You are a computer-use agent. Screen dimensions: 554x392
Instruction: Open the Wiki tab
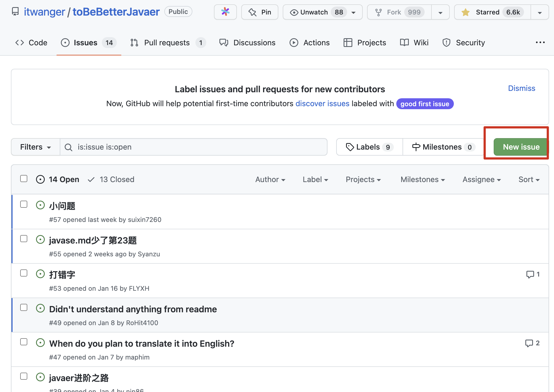414,43
